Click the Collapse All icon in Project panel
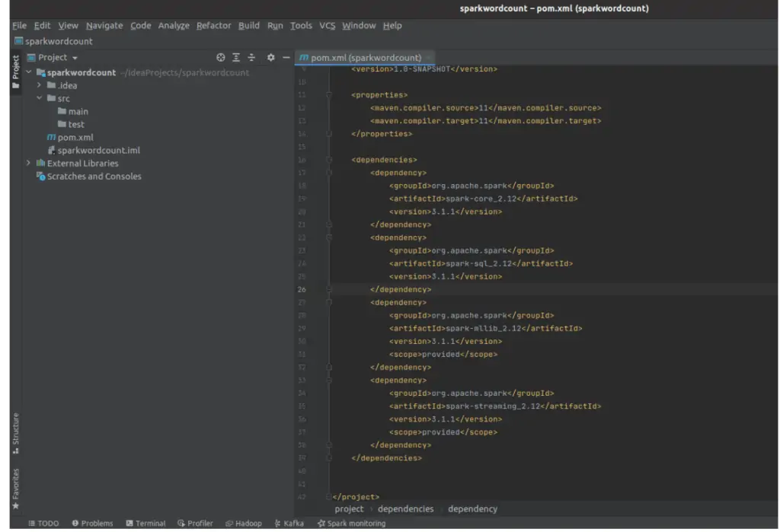Screen dimensions: 780x532 251,58
